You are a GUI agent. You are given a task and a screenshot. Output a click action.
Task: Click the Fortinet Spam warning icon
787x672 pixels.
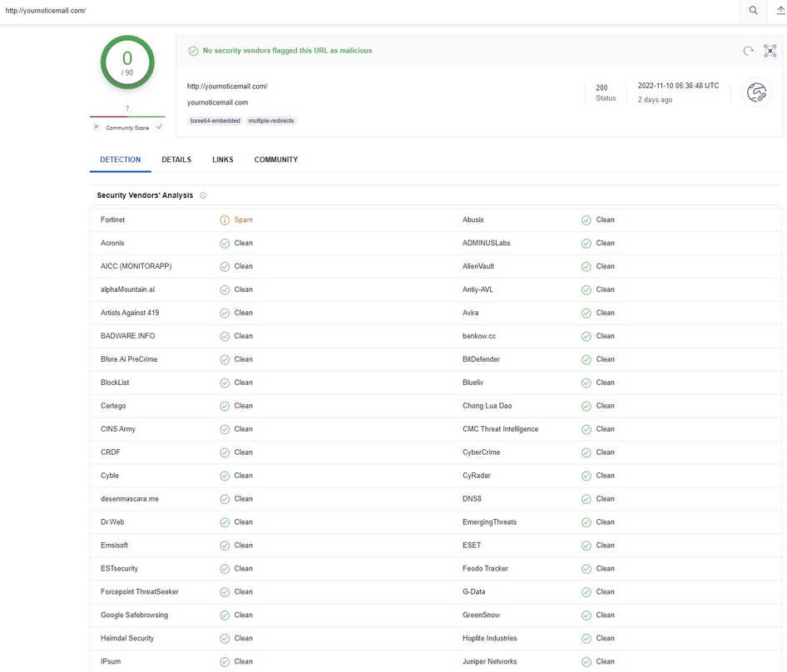(x=225, y=220)
